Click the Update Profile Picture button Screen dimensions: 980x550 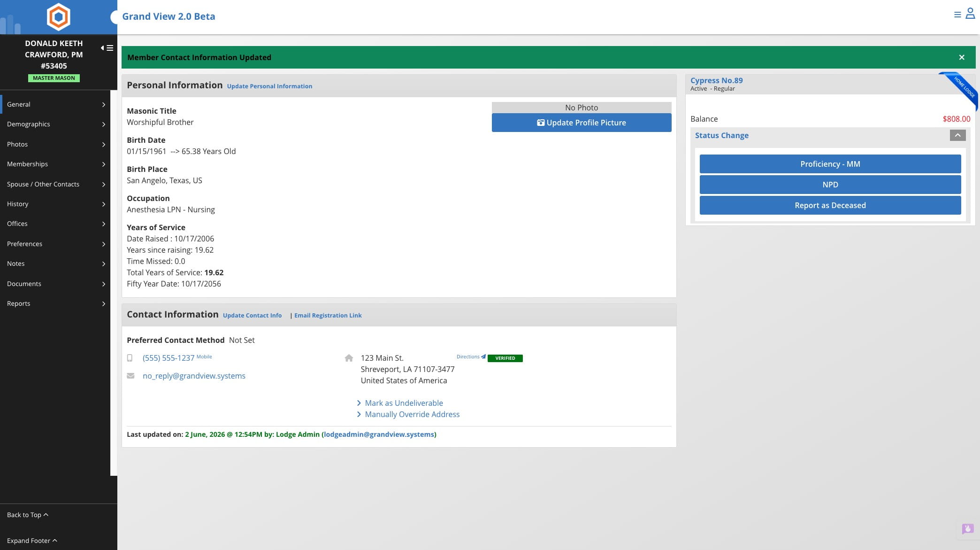tap(581, 123)
